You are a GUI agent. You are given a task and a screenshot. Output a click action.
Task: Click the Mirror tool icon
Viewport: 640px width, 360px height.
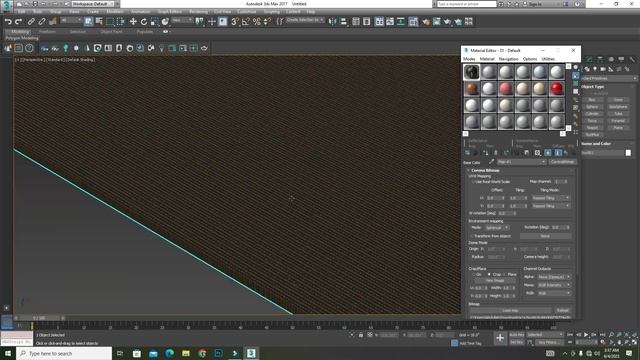[x=333, y=22]
